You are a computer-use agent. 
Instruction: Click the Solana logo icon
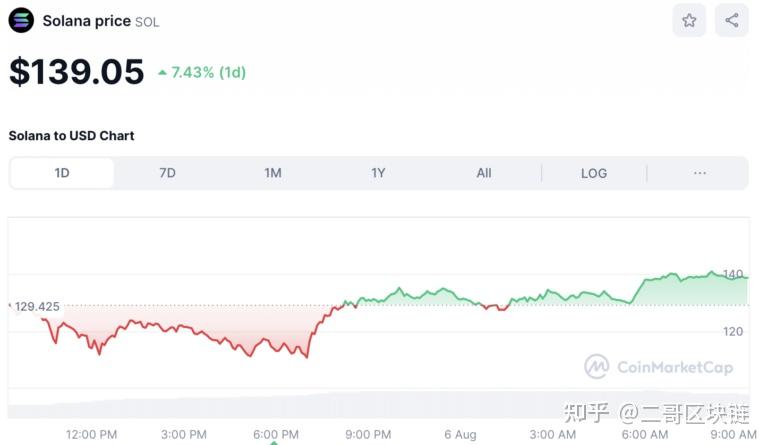point(21,21)
